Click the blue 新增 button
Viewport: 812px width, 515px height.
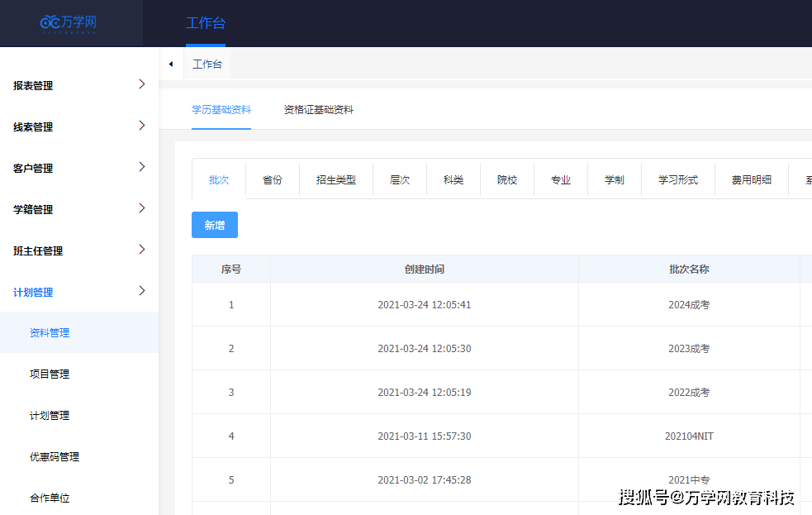click(x=215, y=225)
